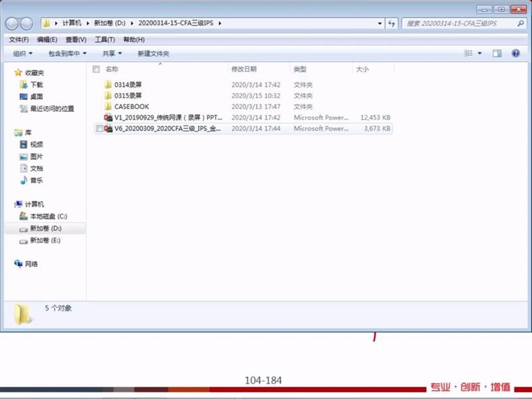Image resolution: width=532 pixels, height=399 pixels.
Task: Sort by 名称 column header
Action: [x=112, y=69]
